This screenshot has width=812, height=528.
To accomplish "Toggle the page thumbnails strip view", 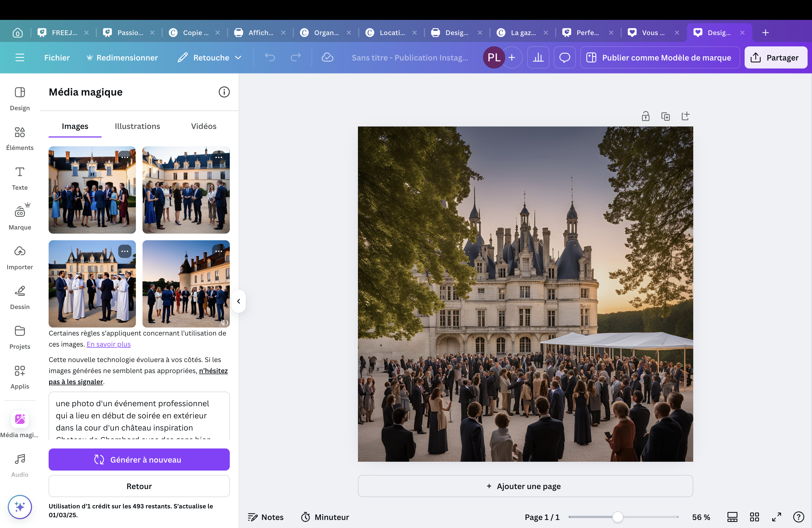I will [x=732, y=517].
